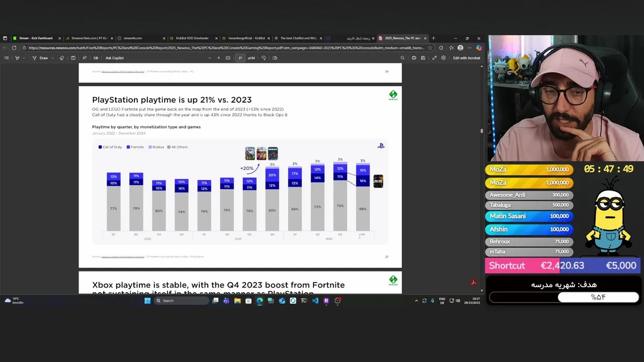The height and width of the screenshot is (362, 644).
Task: Click the page number field showing 27
Action: point(240,58)
